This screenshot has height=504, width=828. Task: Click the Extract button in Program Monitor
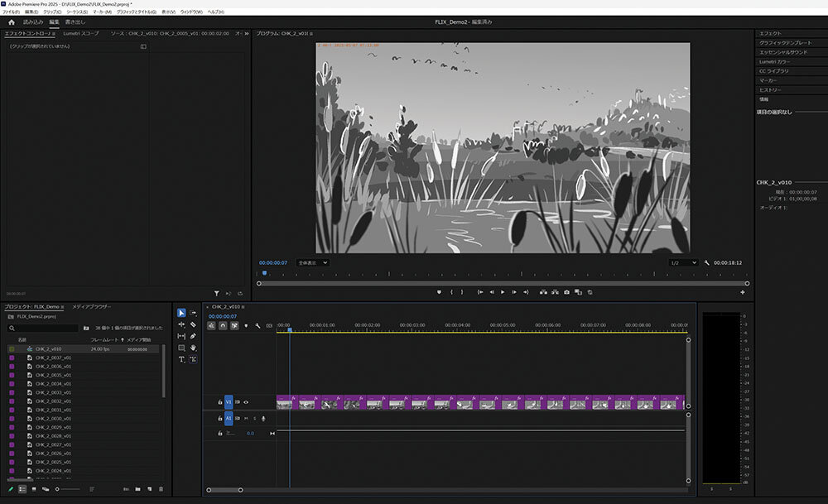(x=555, y=292)
